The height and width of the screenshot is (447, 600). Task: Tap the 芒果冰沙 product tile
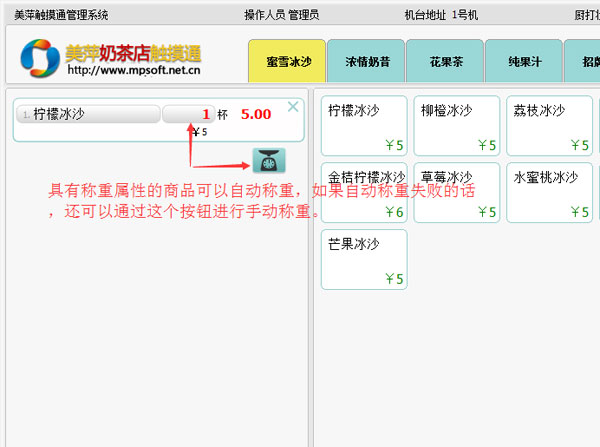364,259
